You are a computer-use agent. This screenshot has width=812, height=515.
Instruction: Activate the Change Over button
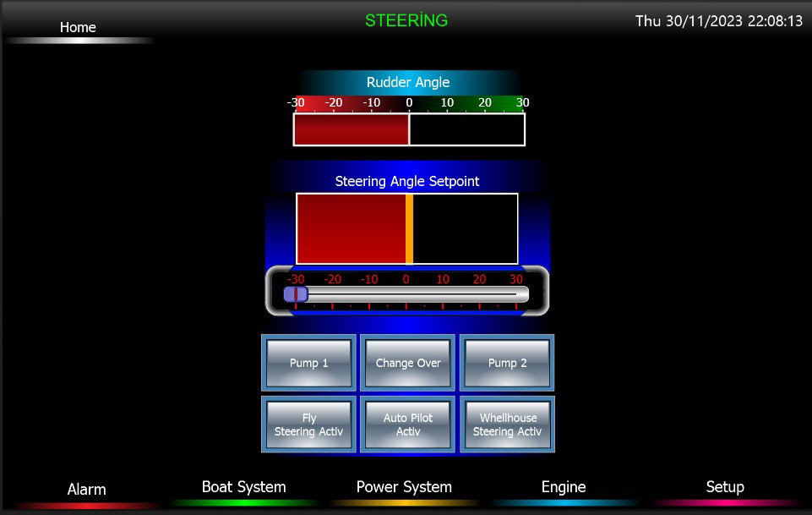(408, 363)
